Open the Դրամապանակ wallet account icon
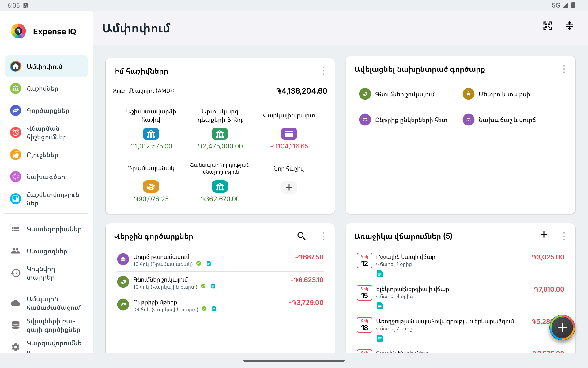 tap(151, 186)
